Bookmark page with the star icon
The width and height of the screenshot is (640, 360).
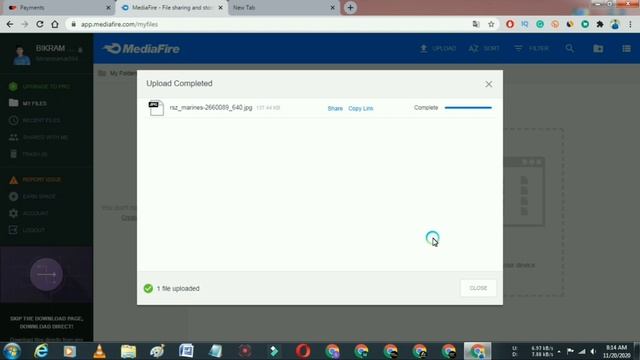point(491,24)
